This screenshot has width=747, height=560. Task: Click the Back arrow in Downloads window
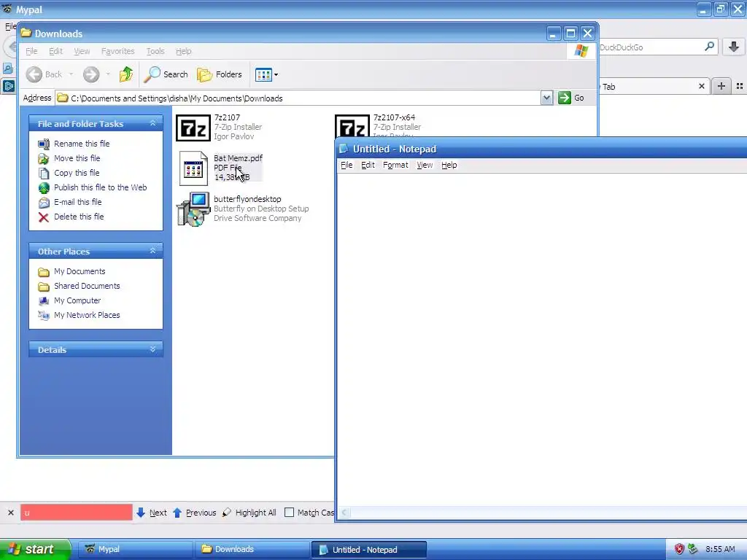tap(34, 74)
